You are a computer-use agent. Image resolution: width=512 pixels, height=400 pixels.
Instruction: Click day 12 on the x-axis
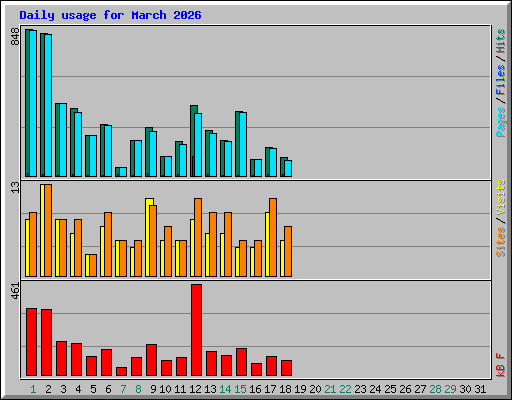click(195, 389)
